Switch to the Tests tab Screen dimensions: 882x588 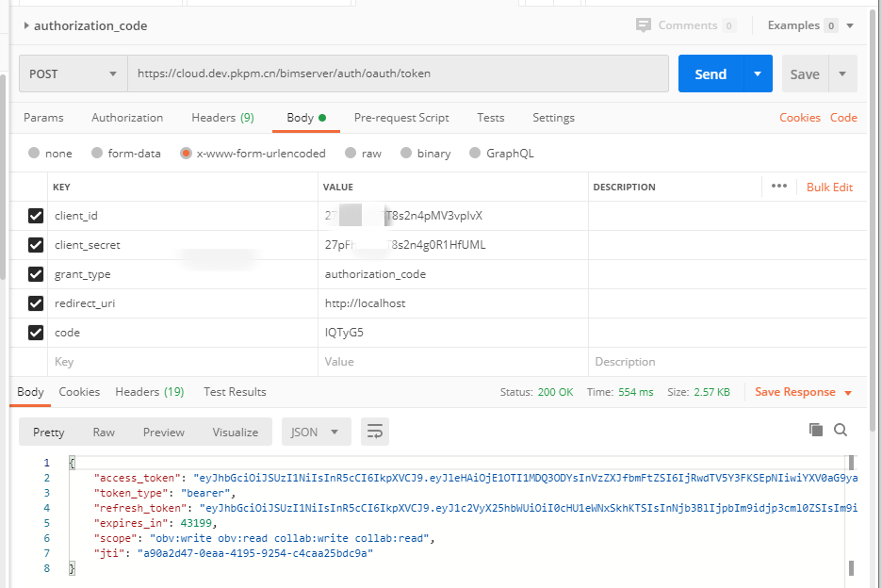pyautogui.click(x=490, y=117)
